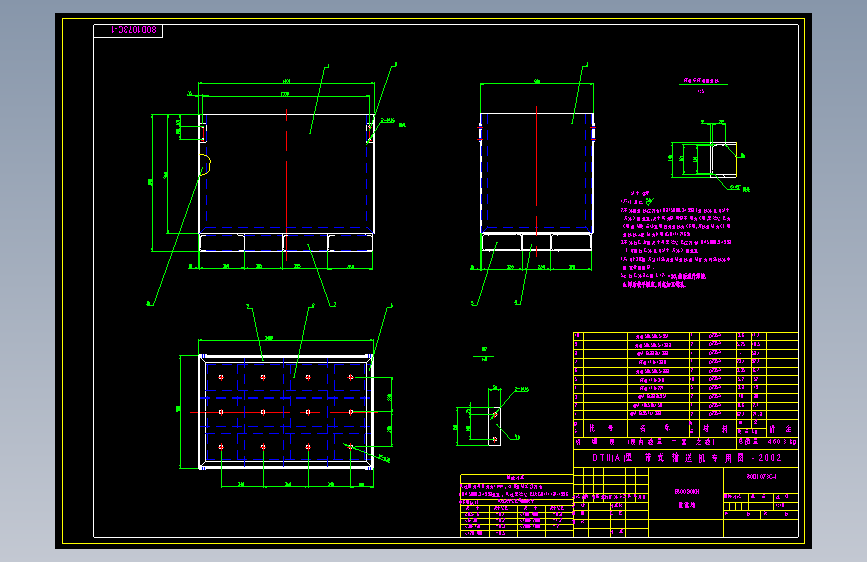Select the red centerline in the side view

[x=536, y=181]
